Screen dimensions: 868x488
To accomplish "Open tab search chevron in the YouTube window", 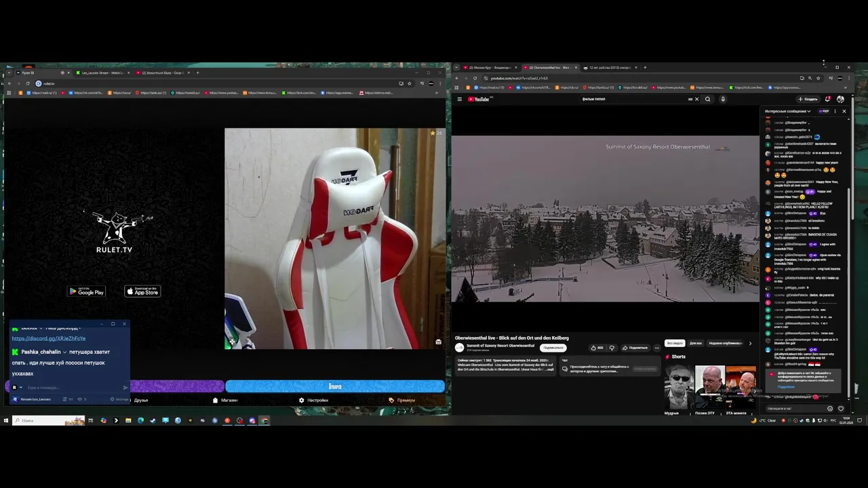I will pos(456,67).
